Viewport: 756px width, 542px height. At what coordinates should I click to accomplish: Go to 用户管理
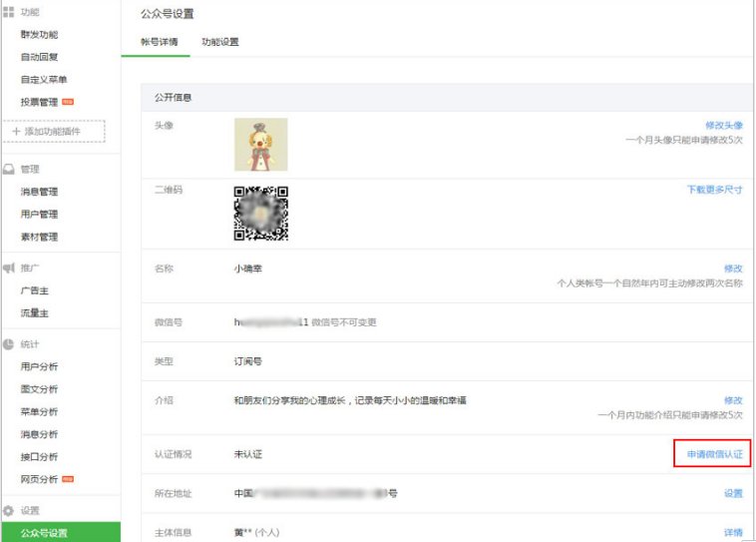[x=39, y=215]
